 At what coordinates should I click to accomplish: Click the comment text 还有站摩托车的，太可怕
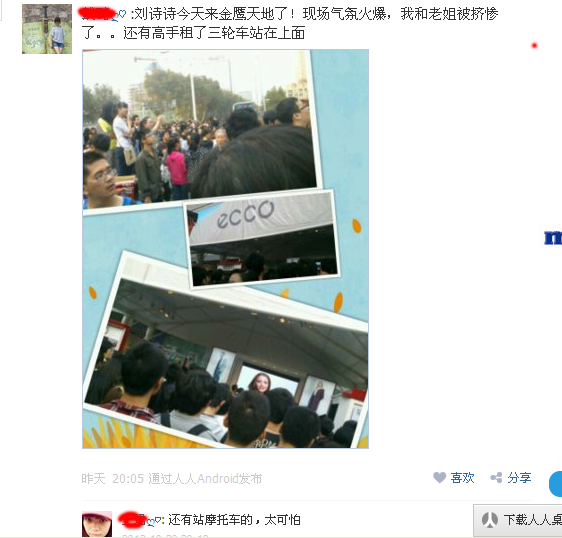pos(234,520)
